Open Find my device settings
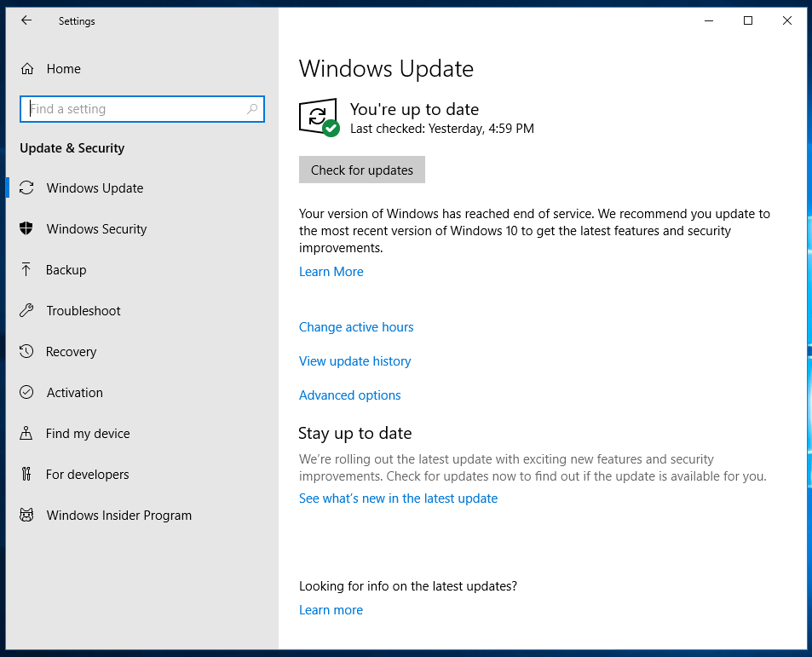Image resolution: width=812 pixels, height=657 pixels. click(x=88, y=434)
